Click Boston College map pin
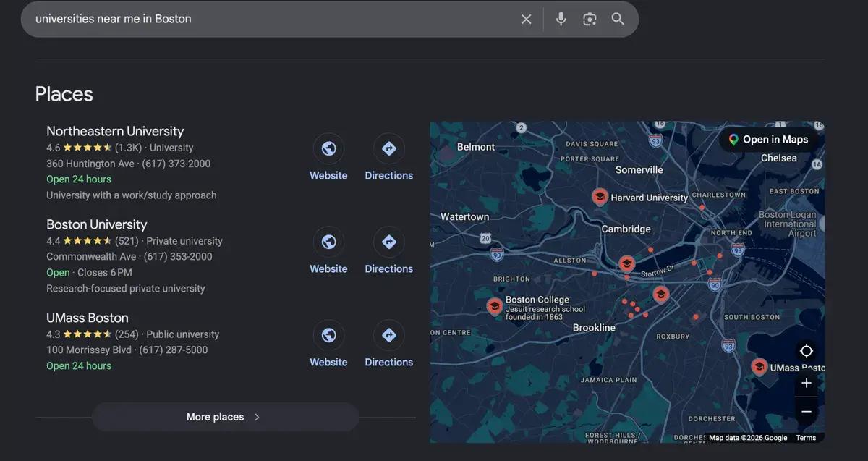Viewport: 868px width, 461px height. pos(495,307)
